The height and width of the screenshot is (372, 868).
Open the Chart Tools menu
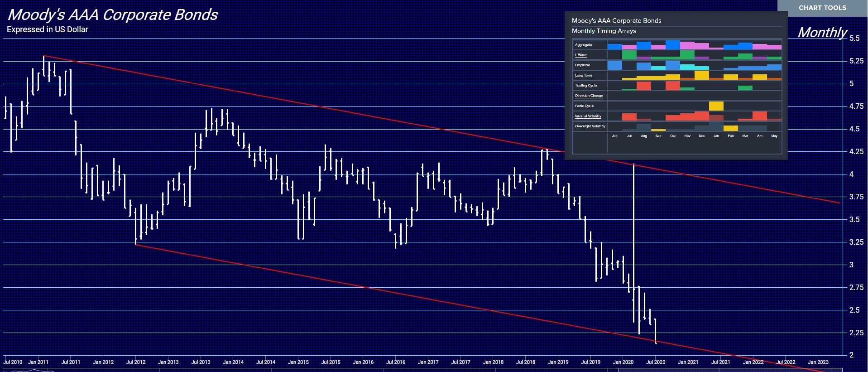(822, 8)
